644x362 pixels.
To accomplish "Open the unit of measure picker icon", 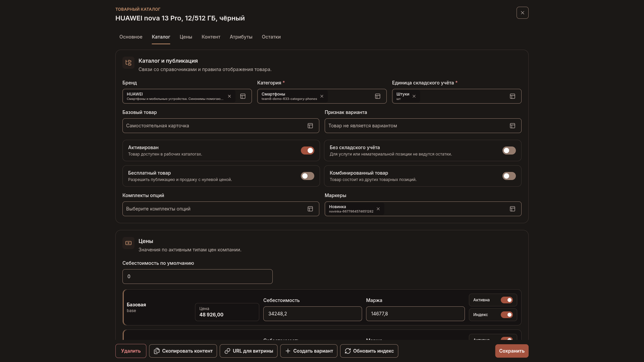I will (513, 96).
